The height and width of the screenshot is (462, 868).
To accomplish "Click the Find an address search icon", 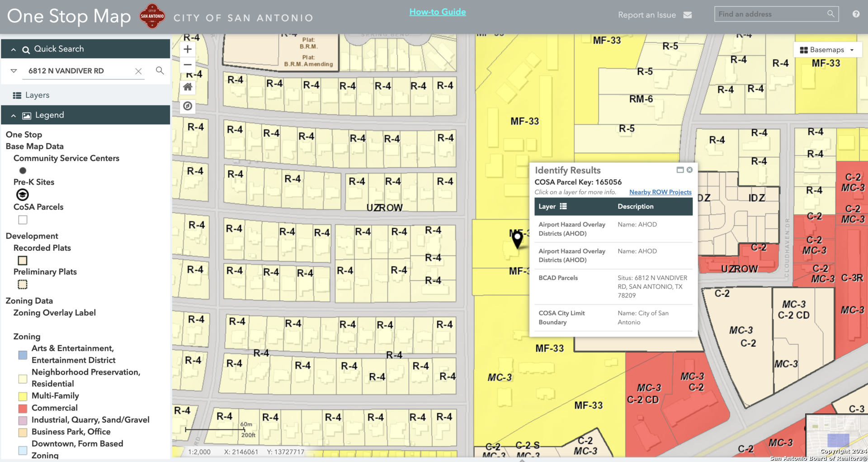I will click(x=830, y=14).
